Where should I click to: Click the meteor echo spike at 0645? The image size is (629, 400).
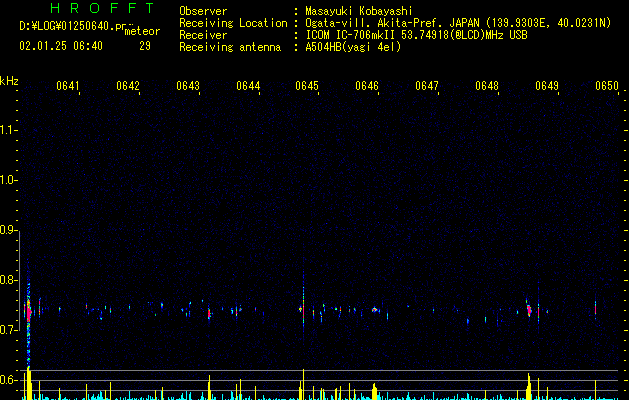[303, 308]
